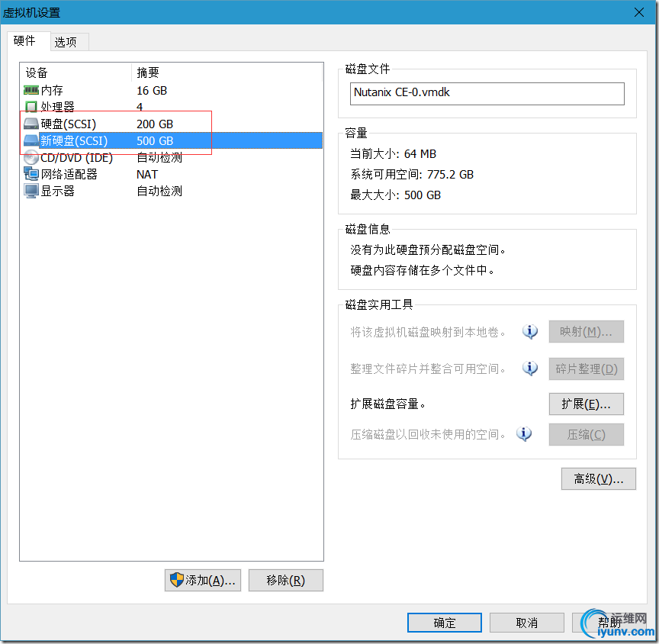Click the 当前大小: 64 MB text

pyautogui.click(x=393, y=154)
